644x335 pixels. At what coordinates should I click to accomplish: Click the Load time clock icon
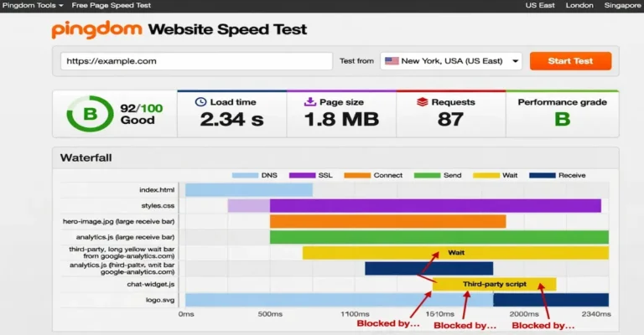[200, 101]
